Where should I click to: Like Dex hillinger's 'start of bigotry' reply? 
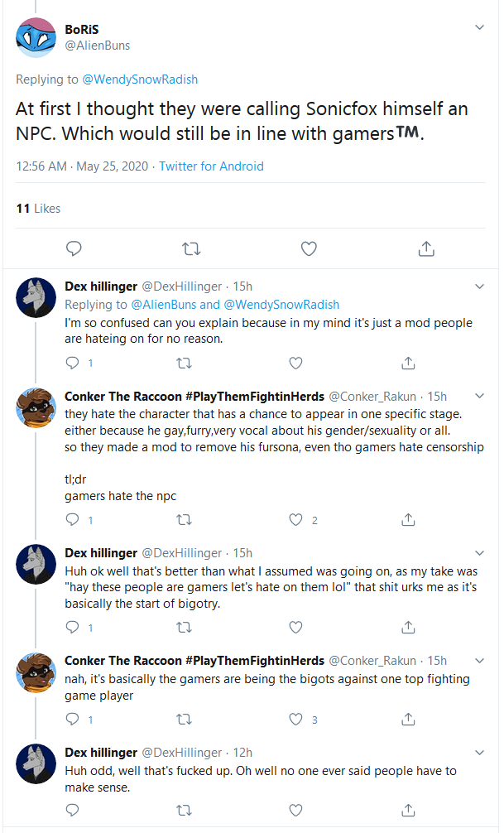tap(295, 628)
